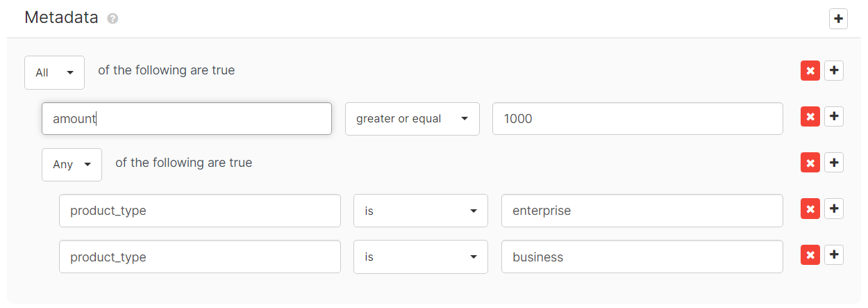
Task: Open the 'is' operator dropdown for enterprise
Action: (420, 211)
